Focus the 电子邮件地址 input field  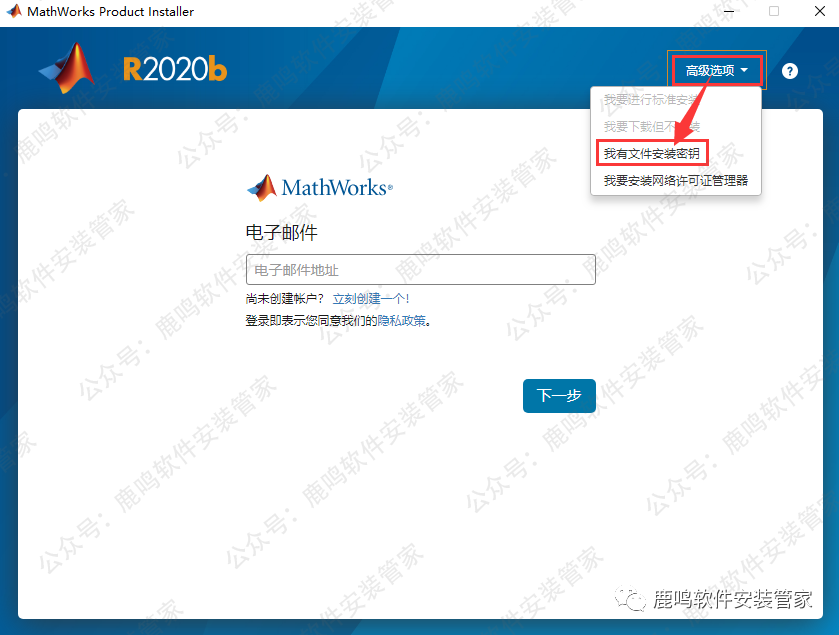421,270
